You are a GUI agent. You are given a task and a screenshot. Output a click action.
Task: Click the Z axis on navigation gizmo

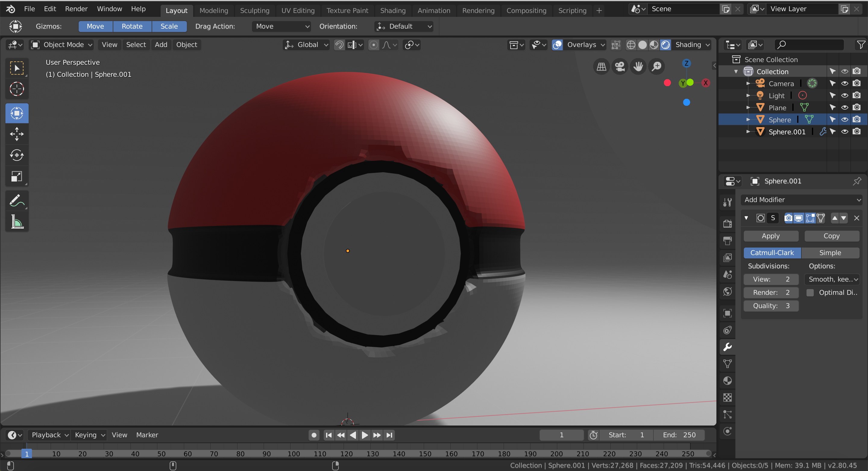[686, 63]
